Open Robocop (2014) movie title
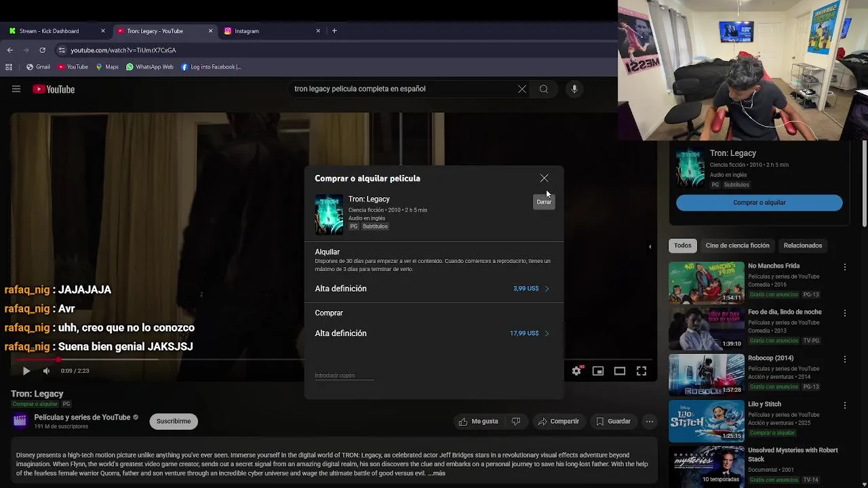This screenshot has height=488, width=868. (770, 358)
